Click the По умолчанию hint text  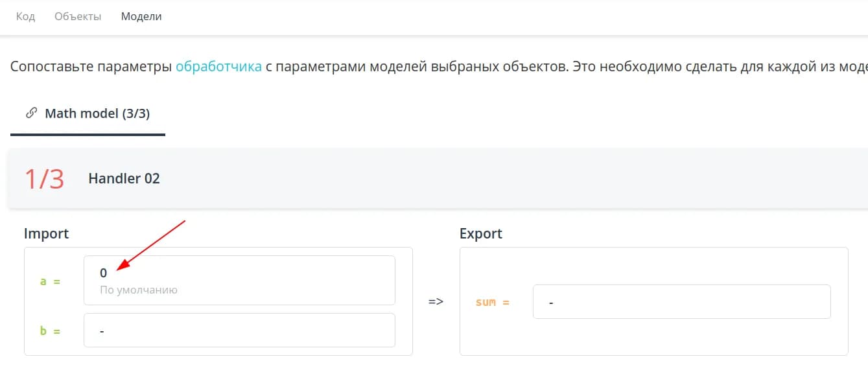139,290
